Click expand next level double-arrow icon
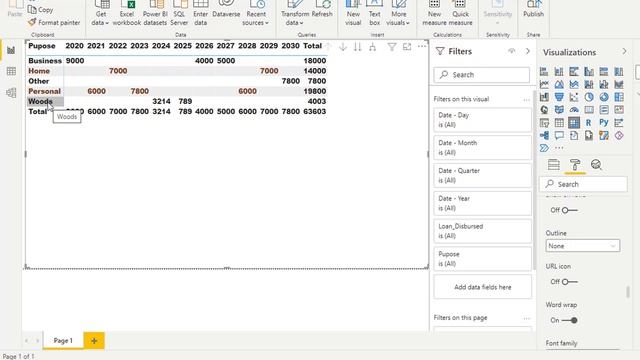This screenshot has height=360, width=640. (358, 47)
